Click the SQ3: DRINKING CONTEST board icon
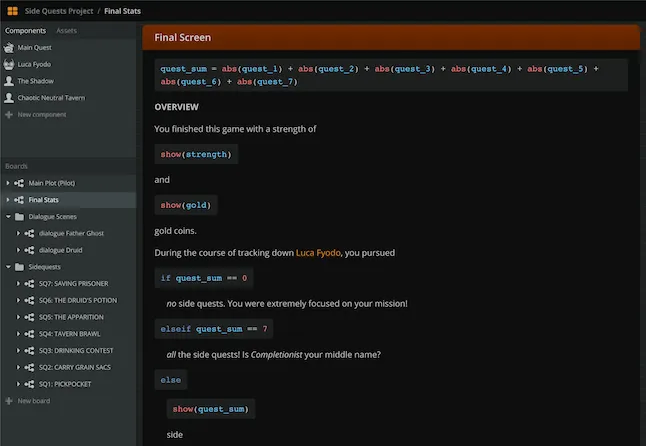The height and width of the screenshot is (446, 646). click(x=29, y=351)
